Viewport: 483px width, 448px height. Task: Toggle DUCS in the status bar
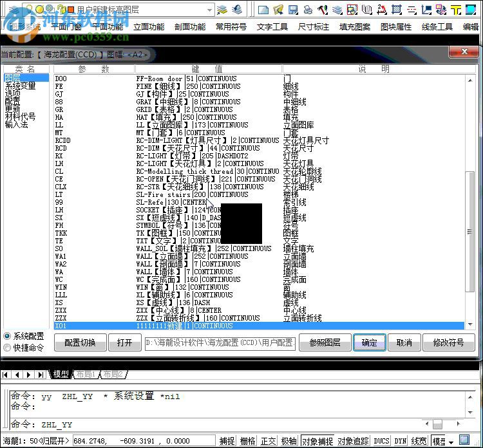[x=381, y=441]
